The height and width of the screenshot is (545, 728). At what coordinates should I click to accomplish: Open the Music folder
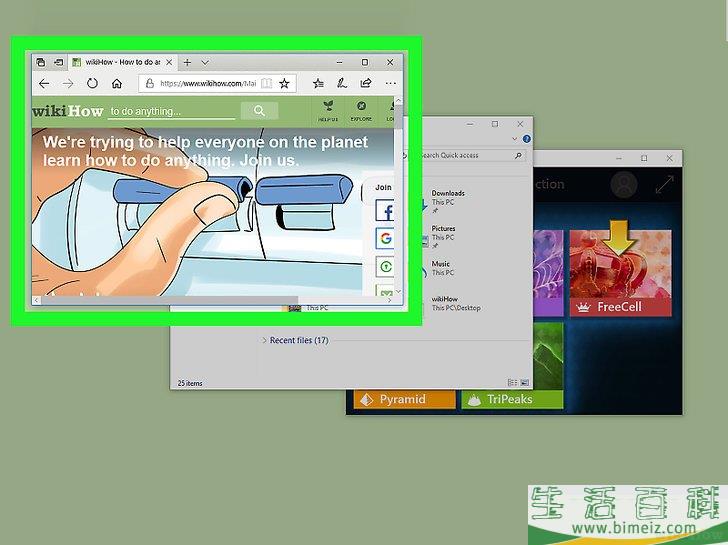(441, 268)
